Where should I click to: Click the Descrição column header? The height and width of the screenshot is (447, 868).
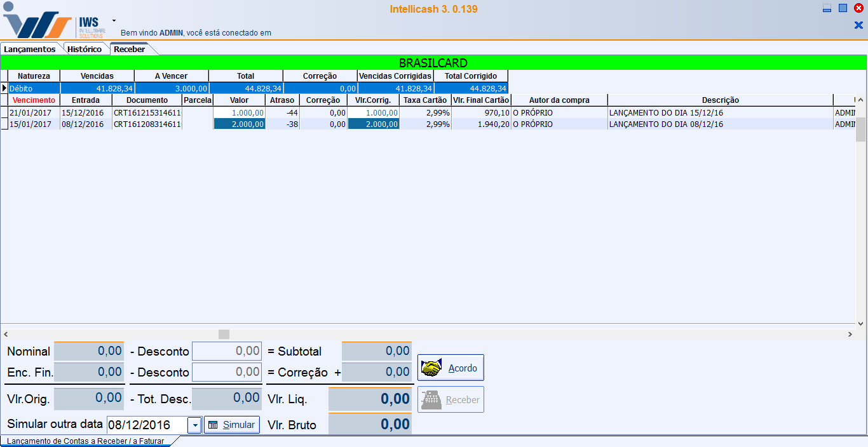[x=721, y=100]
